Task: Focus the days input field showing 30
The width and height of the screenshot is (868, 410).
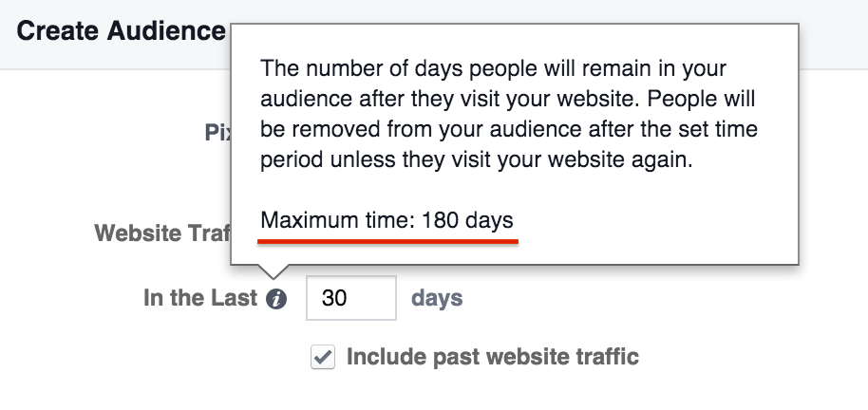Action: click(351, 298)
